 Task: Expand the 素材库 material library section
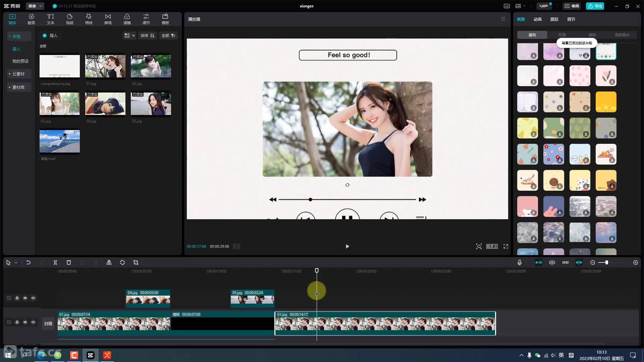click(x=19, y=87)
